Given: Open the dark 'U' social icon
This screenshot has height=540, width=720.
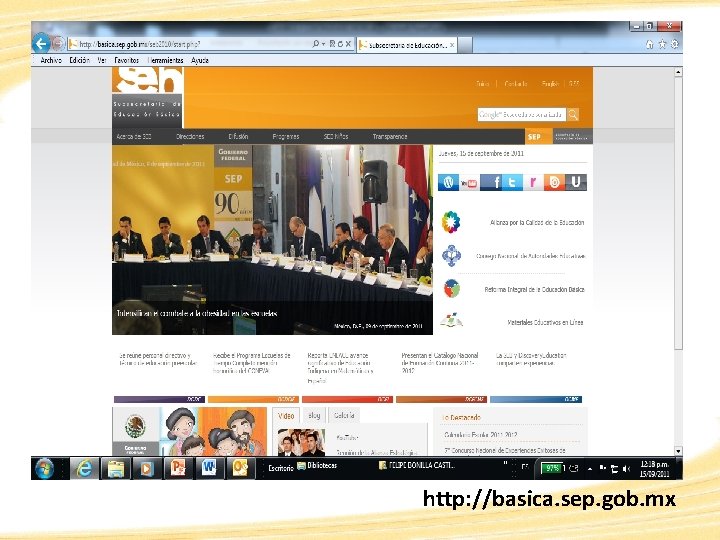Looking at the screenshot, I should click(576, 183).
